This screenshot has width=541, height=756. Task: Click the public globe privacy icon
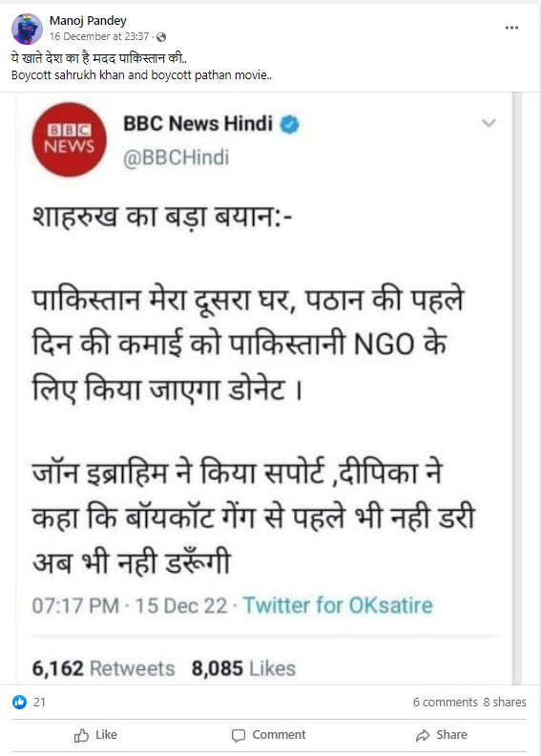161,37
